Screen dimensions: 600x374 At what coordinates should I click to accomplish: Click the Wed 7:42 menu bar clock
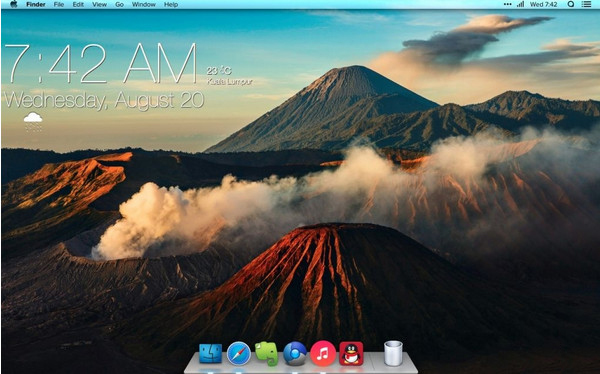tap(543, 5)
